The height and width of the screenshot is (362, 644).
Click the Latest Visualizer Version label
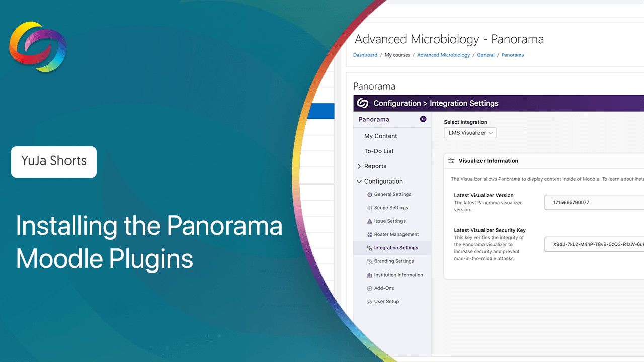click(484, 196)
